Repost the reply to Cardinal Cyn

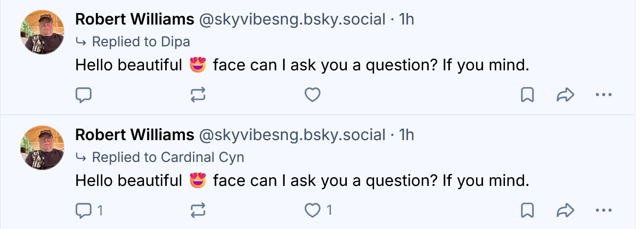click(198, 210)
